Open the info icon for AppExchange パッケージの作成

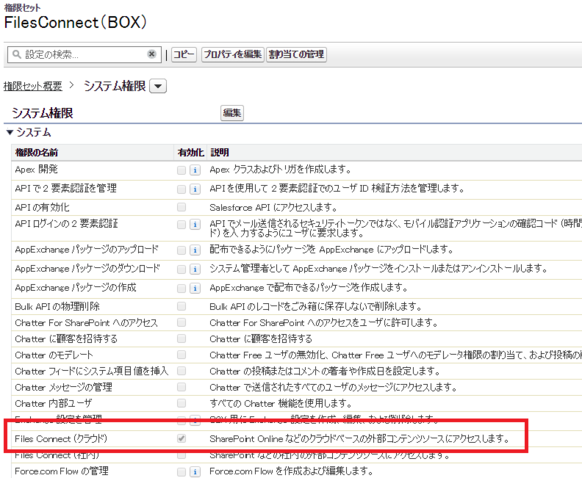[x=195, y=288]
